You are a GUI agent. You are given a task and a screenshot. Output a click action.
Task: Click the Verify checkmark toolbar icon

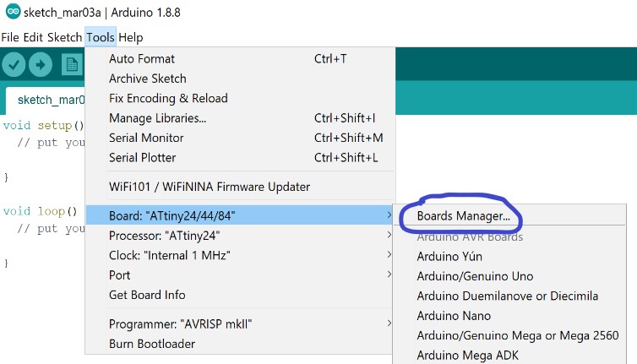14,64
